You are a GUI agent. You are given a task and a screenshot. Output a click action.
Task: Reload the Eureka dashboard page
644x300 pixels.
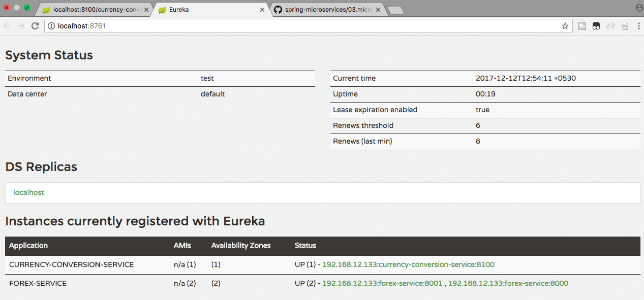pos(35,26)
